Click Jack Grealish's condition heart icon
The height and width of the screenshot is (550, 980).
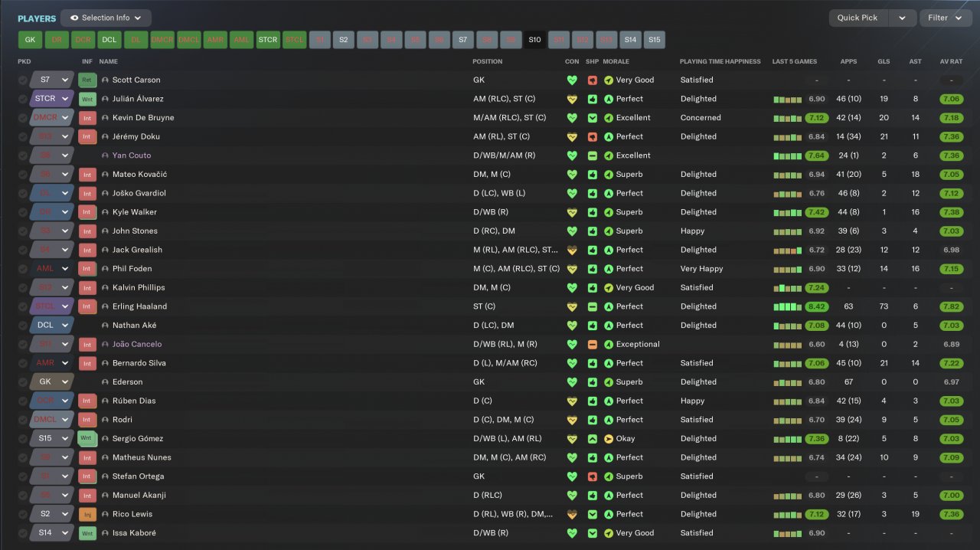pos(571,250)
